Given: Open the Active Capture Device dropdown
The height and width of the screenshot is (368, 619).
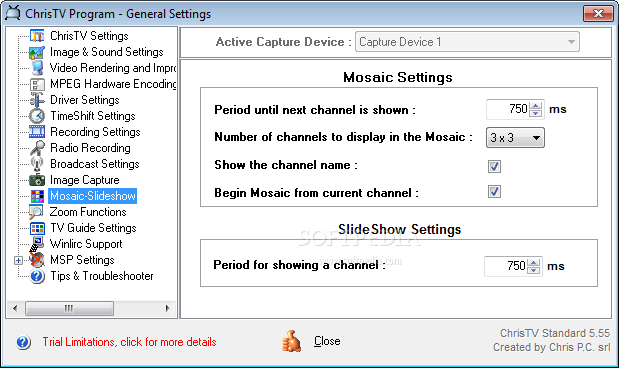Looking at the screenshot, I should [x=467, y=42].
